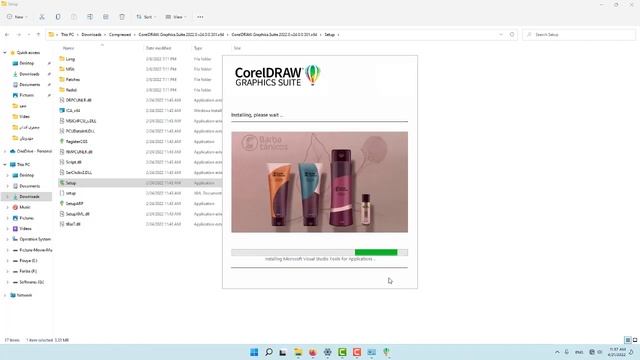640x360 pixels.
Task: Select the Redist folder
Action: coord(71,90)
